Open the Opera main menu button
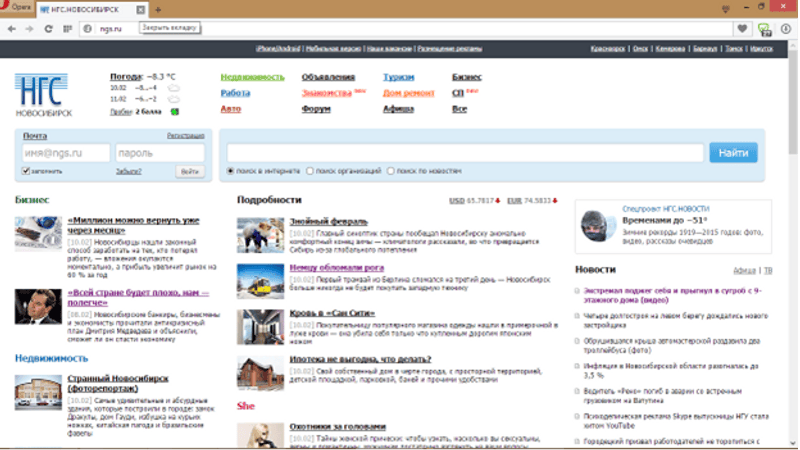Screen dimensions: 800x450 pos(16,7)
